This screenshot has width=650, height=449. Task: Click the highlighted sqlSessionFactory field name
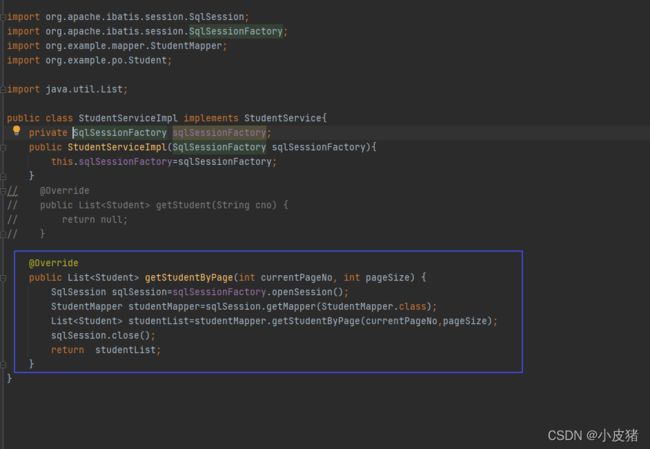[x=219, y=133]
